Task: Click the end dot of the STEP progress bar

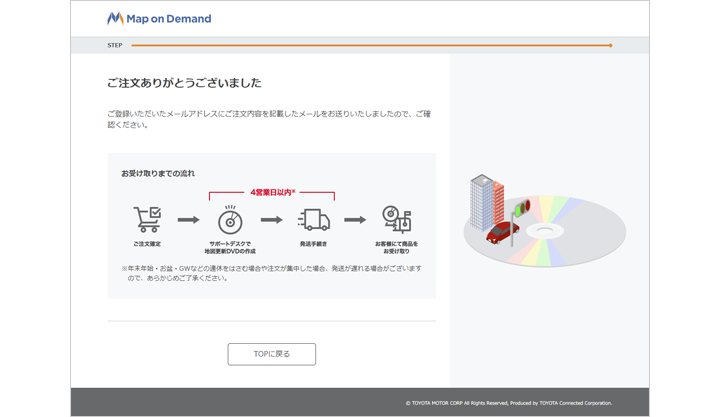Action: click(610, 45)
